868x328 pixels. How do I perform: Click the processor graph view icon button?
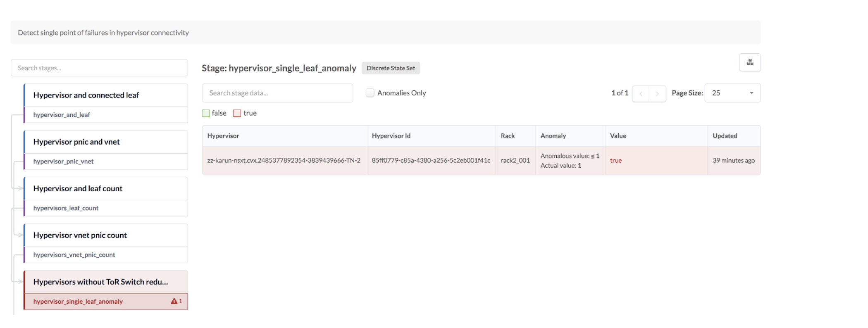click(x=749, y=62)
